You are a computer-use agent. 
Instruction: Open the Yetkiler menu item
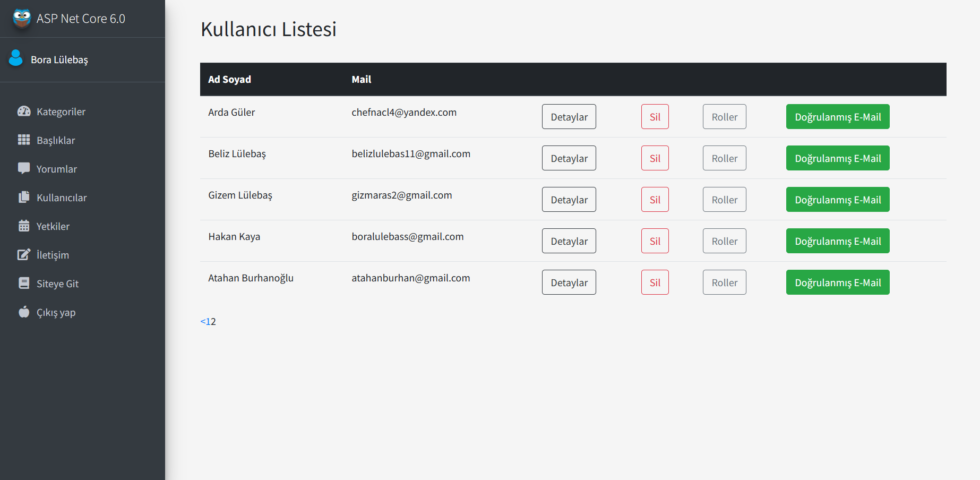(x=53, y=226)
